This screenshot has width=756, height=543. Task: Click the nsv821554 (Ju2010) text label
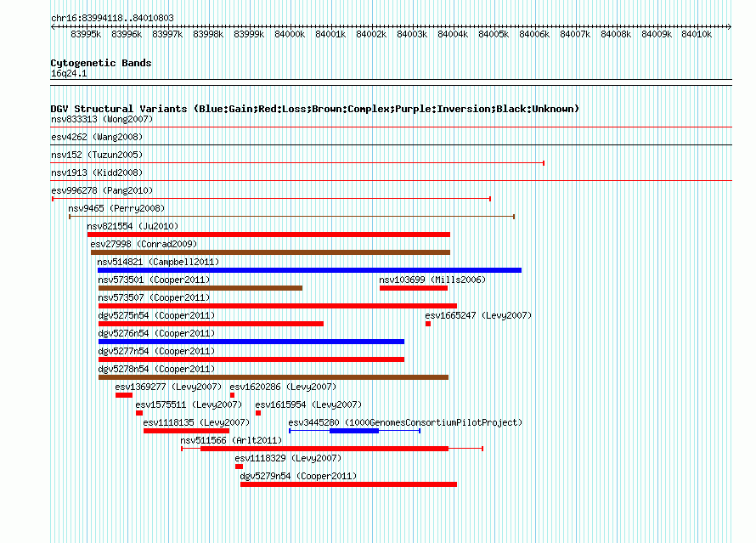(133, 226)
